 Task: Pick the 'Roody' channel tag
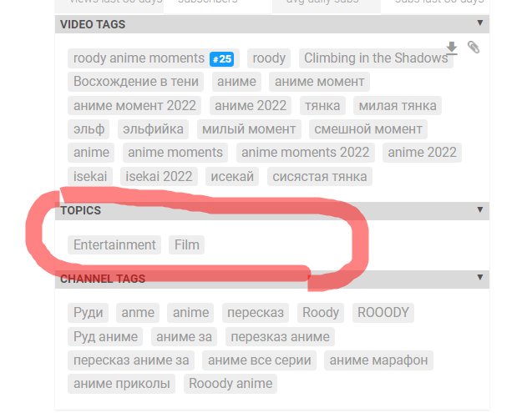click(x=321, y=313)
